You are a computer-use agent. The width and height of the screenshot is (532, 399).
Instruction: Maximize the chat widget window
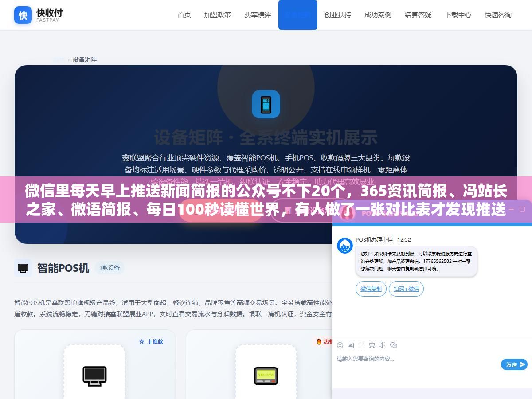click(x=522, y=209)
